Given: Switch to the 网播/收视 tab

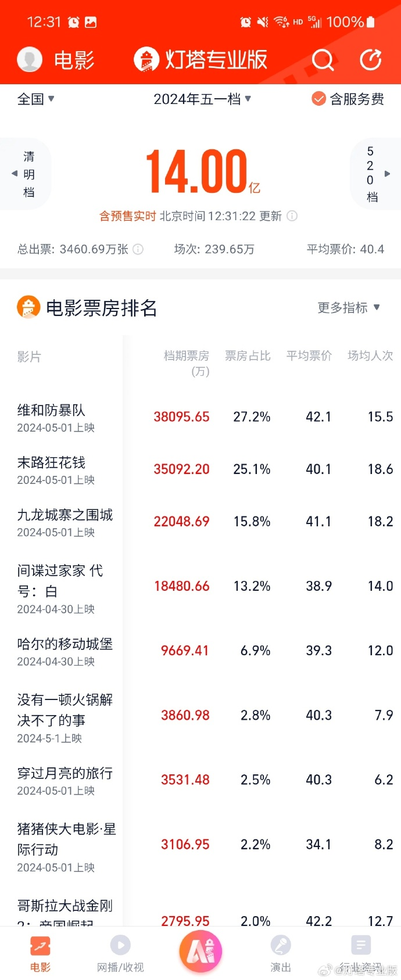Looking at the screenshot, I should tap(120, 953).
